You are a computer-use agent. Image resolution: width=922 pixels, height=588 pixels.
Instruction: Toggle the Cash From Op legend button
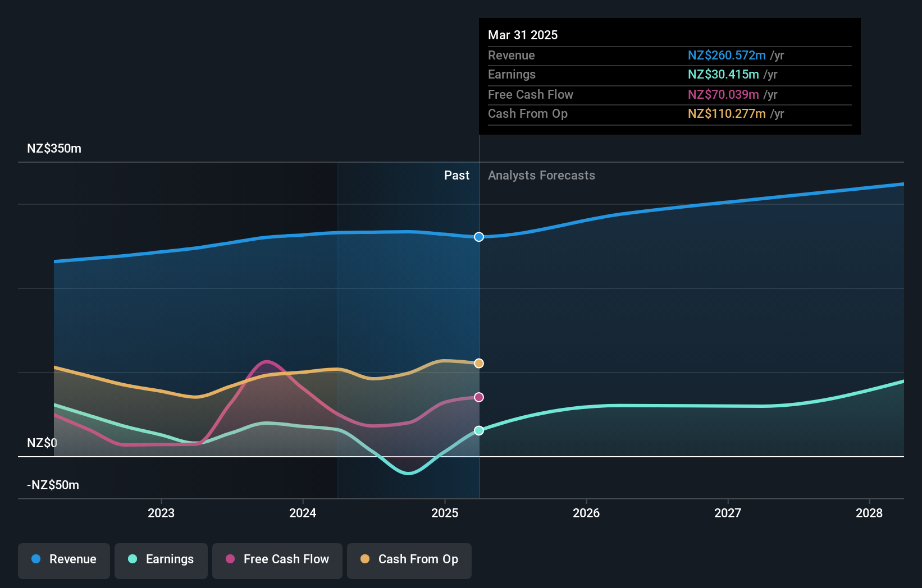[409, 561]
